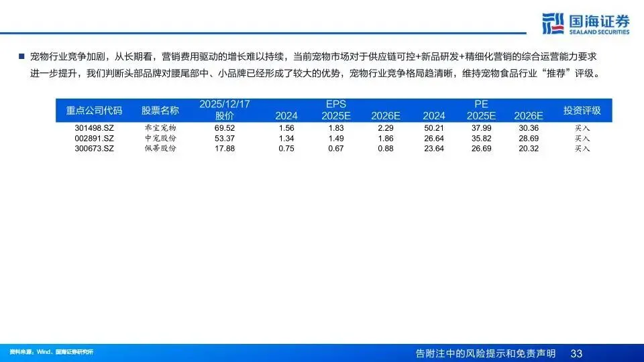Click the 2025/12/17 股价 column header
The height and width of the screenshot is (362, 644).
click(225, 110)
